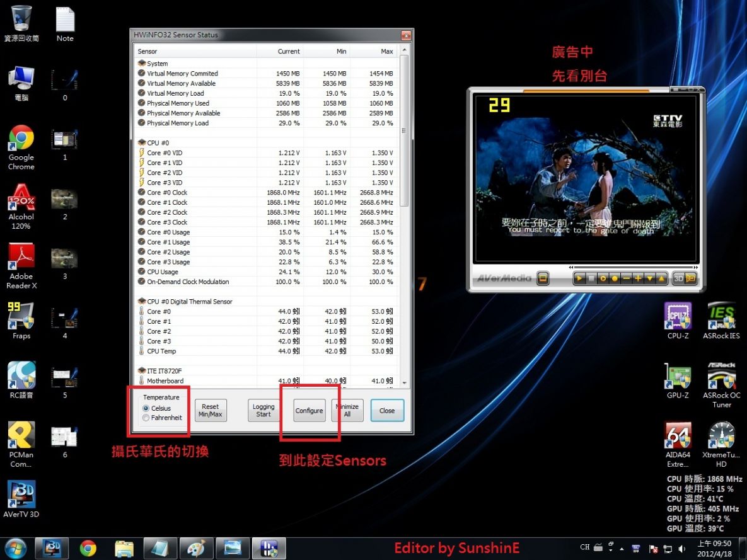
Task: Open the Action Center flag icon in tray
Action: [x=653, y=549]
